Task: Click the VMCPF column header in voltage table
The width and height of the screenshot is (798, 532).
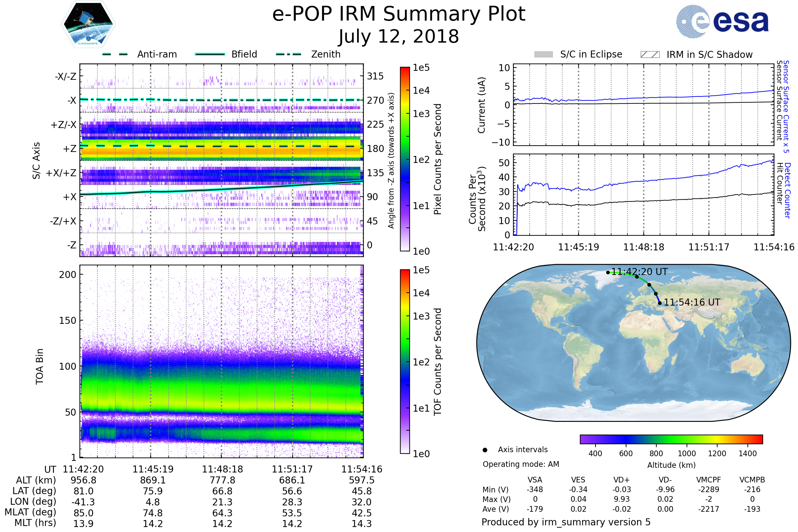Action: click(709, 480)
